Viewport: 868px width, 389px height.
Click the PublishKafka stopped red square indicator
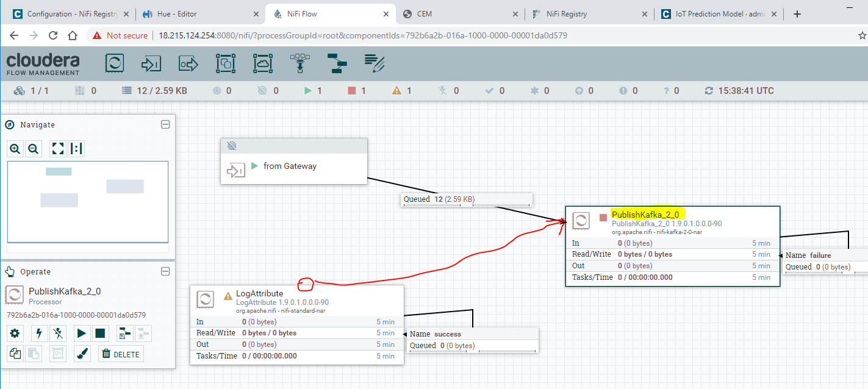(603, 218)
